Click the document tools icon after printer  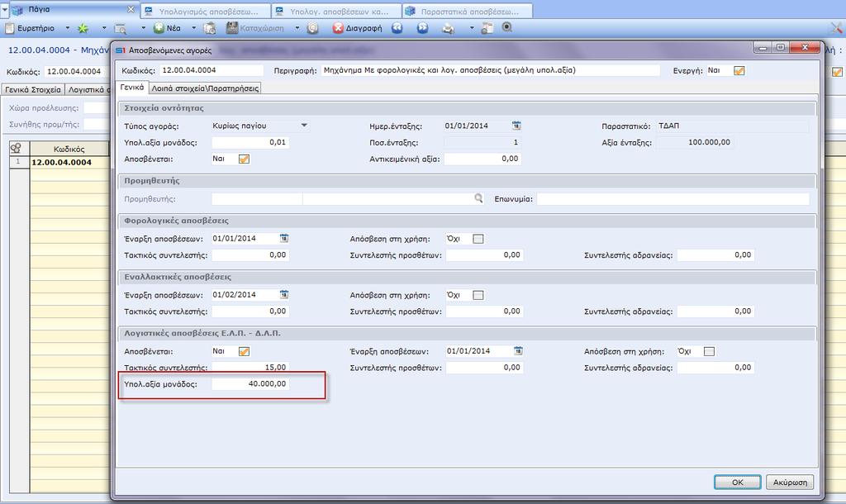pyautogui.click(x=487, y=28)
